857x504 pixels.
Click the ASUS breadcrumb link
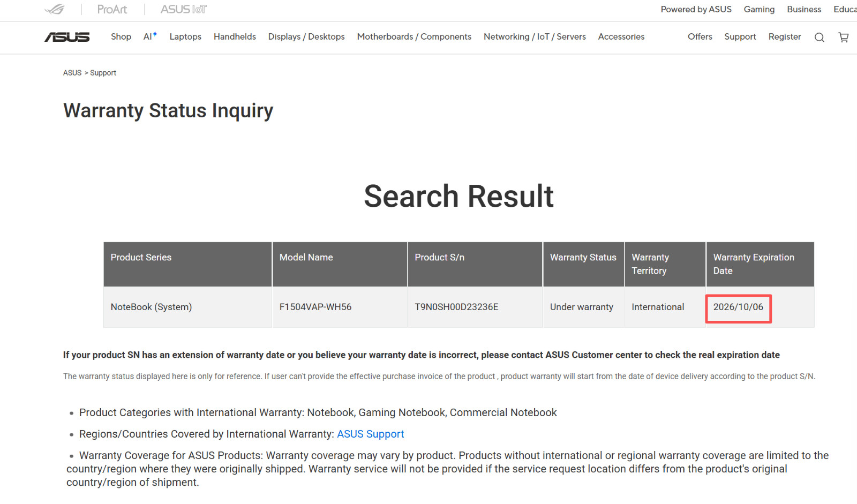tap(72, 73)
